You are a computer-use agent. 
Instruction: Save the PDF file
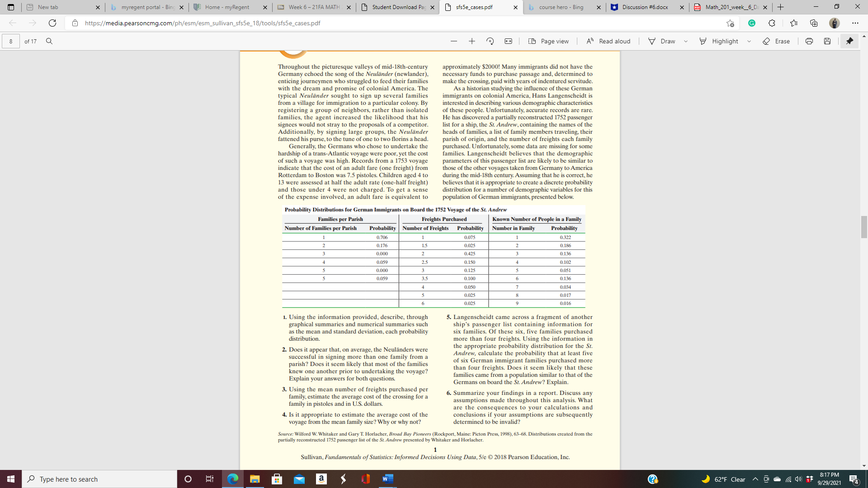click(x=828, y=41)
